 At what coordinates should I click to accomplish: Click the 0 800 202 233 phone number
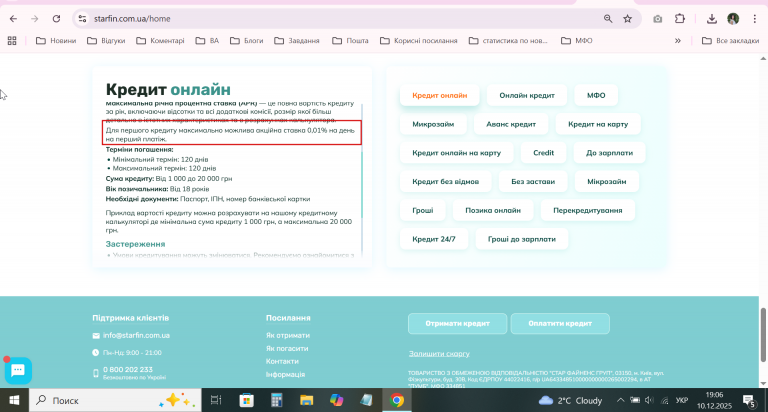click(127, 369)
